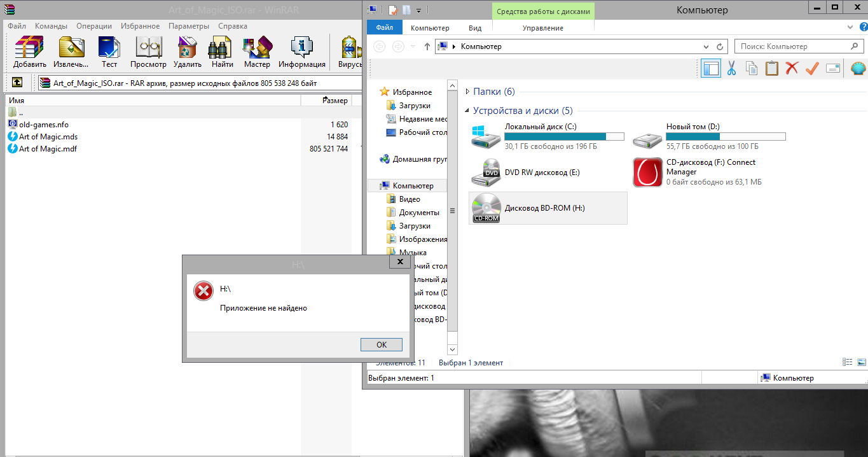Open recent locations dropdown beside forward arrow
This screenshot has height=457, width=868.
pos(413,46)
